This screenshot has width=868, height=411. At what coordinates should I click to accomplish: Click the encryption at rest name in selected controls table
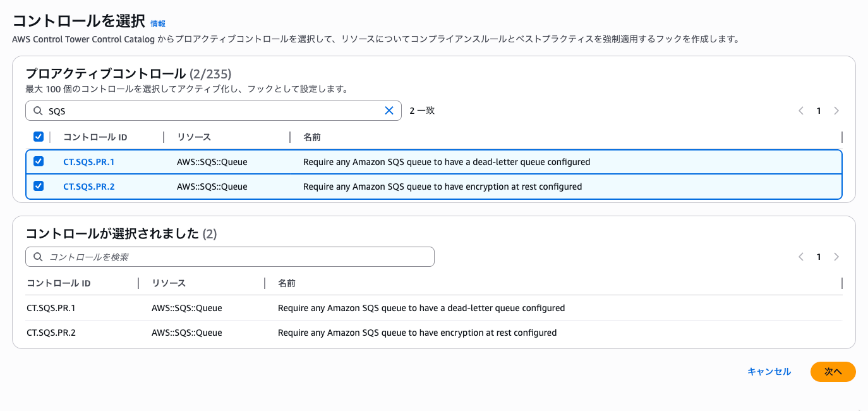click(x=417, y=333)
